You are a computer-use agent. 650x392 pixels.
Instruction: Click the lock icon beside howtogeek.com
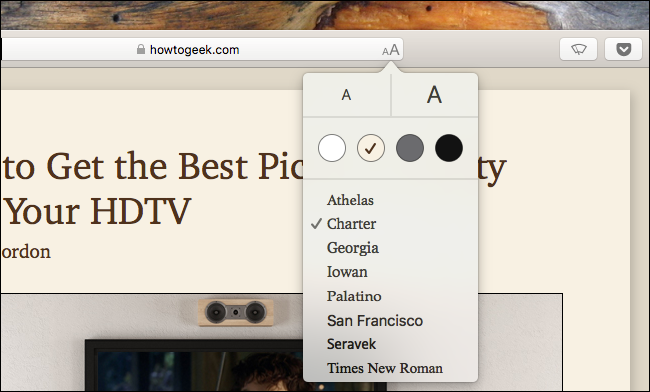pos(141,50)
